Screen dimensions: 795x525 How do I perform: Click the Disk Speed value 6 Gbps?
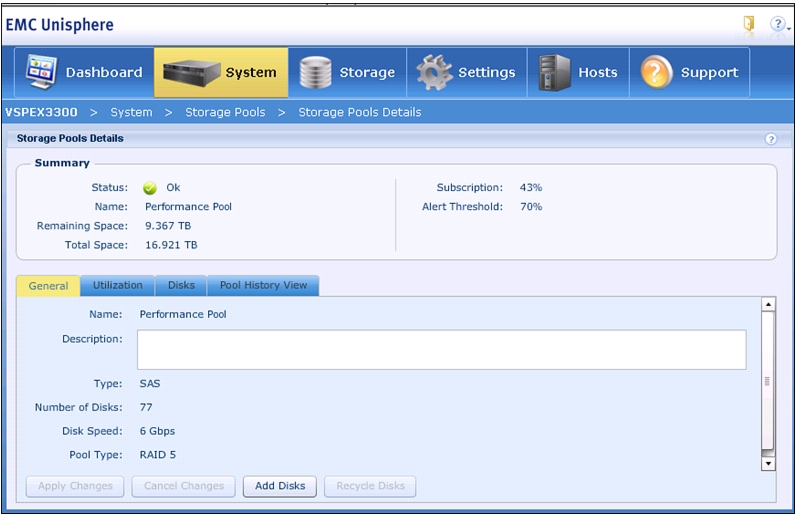157,431
